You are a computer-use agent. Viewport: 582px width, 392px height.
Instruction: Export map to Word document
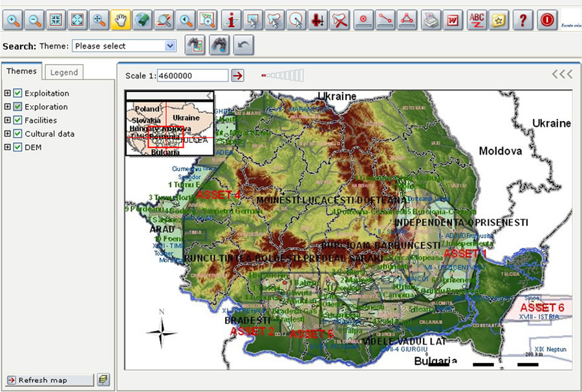[453, 19]
